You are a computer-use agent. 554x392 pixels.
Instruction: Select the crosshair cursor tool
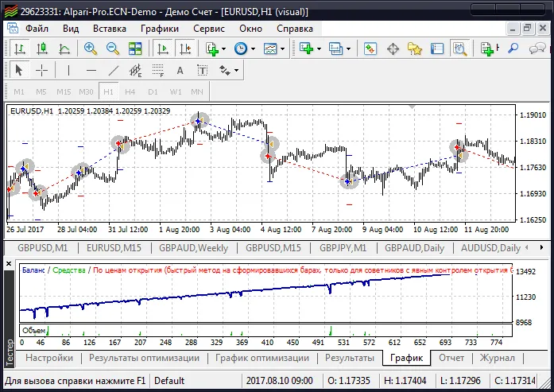pyautogui.click(x=41, y=70)
